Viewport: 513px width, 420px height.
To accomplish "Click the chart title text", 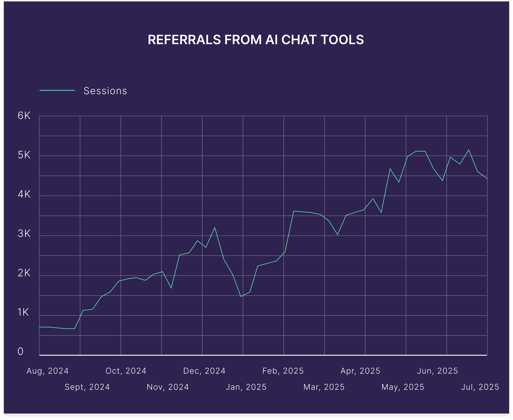I will 255,40.
